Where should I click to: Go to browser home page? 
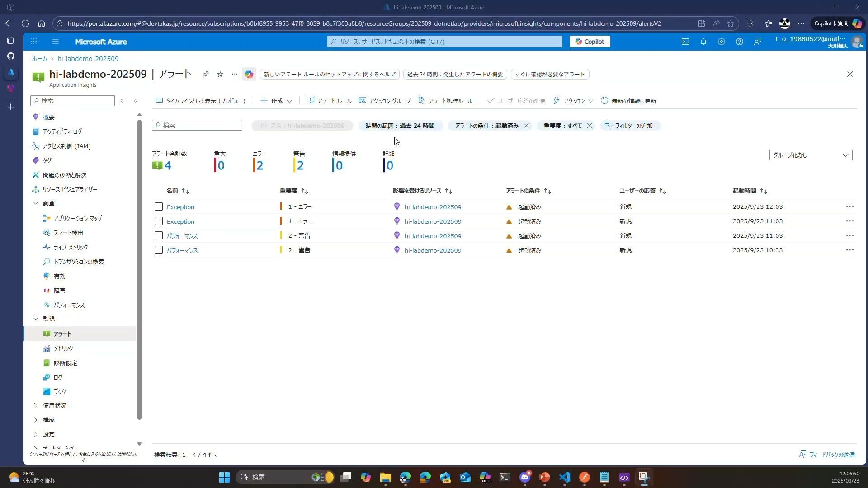42,23
